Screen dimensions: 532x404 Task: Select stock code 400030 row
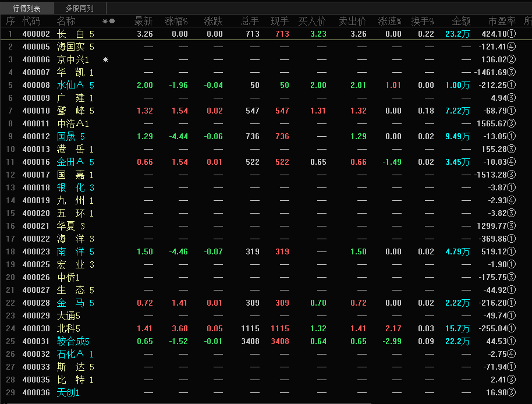36,329
